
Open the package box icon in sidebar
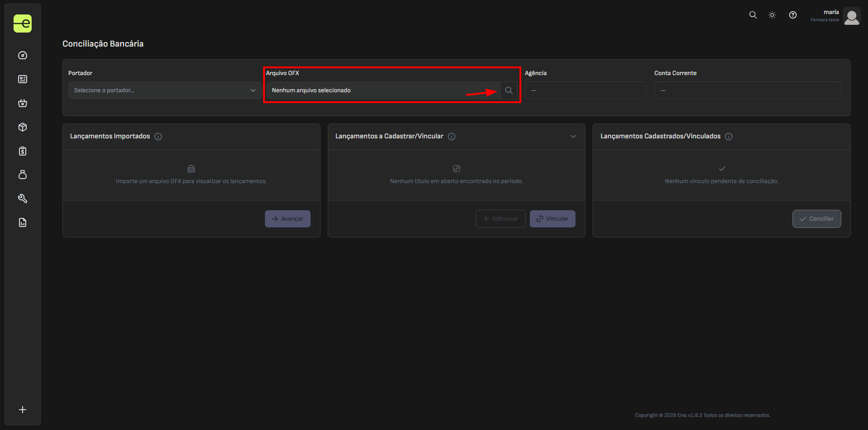coord(23,127)
